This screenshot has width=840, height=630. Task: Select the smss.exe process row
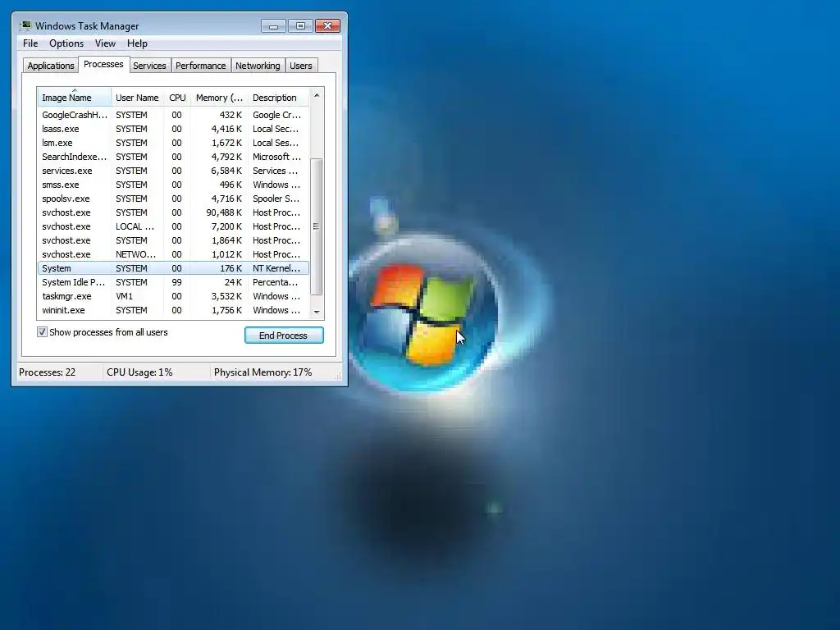(173, 185)
